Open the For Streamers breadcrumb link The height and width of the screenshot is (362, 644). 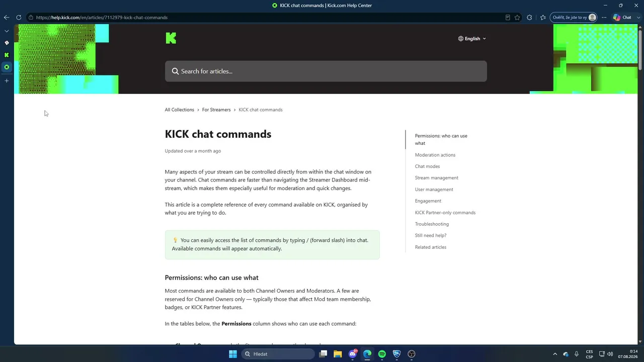[216, 110]
